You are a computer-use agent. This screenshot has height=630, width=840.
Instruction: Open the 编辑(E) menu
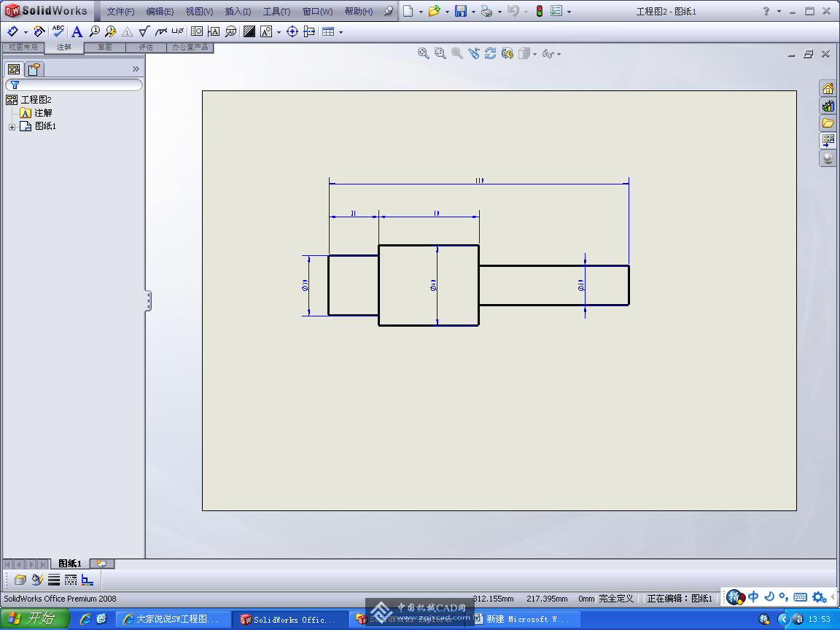pos(160,11)
